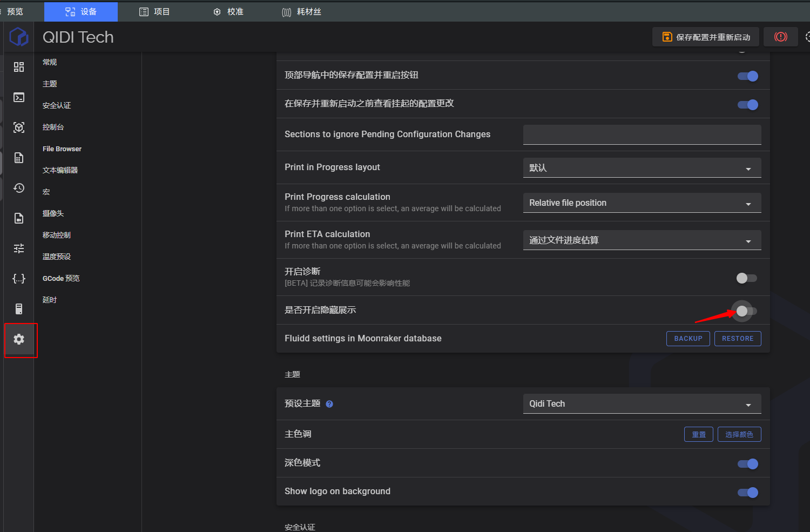Screen dimensions: 810x532
Task: Open the Print in Progress layout dropdown
Action: point(642,168)
